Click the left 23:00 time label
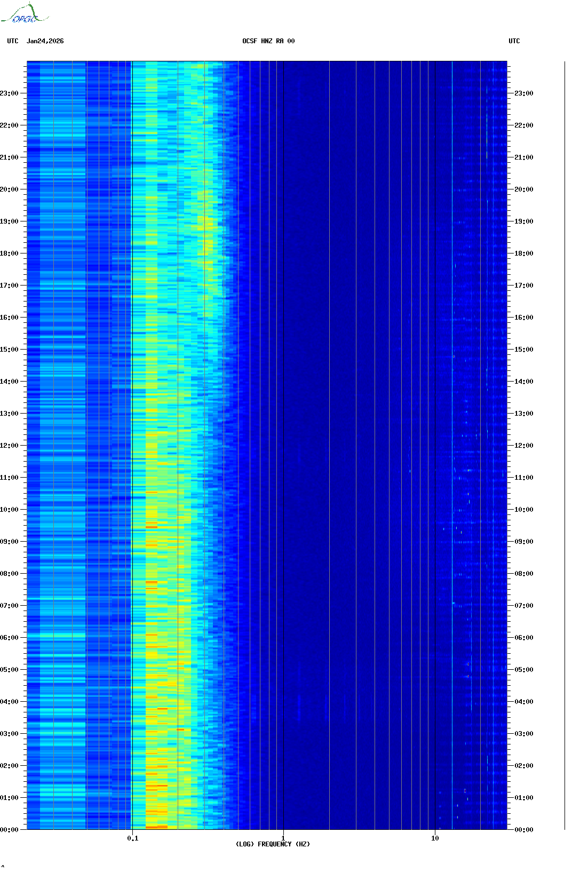The height and width of the screenshot is (872, 588). click(x=9, y=93)
